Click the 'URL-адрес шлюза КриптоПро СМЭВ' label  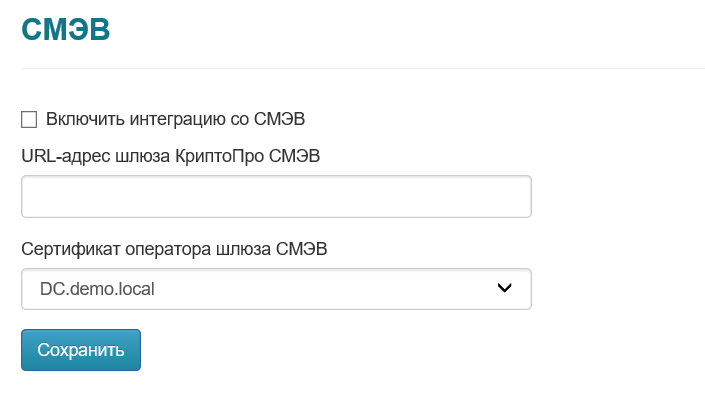pyautogui.click(x=171, y=155)
